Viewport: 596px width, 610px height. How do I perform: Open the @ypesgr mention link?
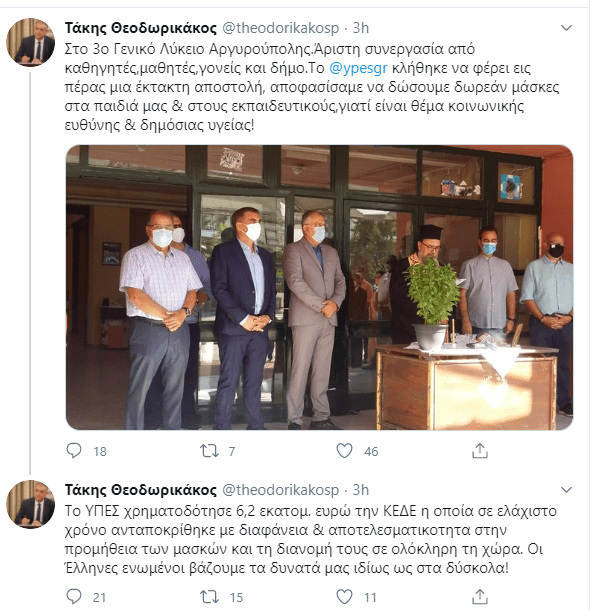pyautogui.click(x=358, y=68)
